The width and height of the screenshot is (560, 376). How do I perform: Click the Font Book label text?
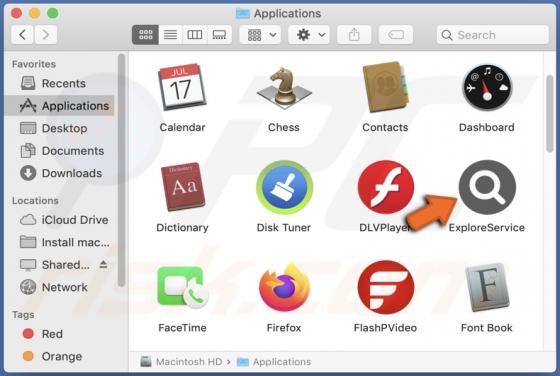pyautogui.click(x=487, y=328)
